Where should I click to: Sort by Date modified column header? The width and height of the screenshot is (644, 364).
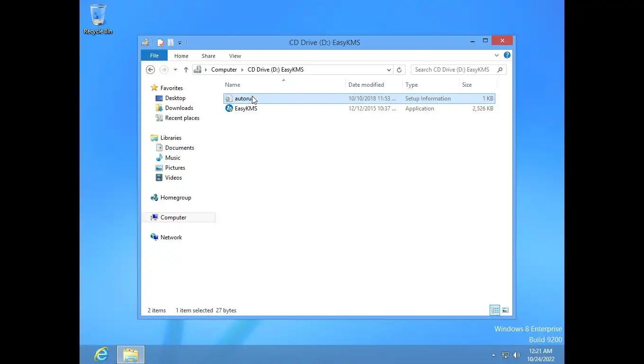click(x=366, y=85)
